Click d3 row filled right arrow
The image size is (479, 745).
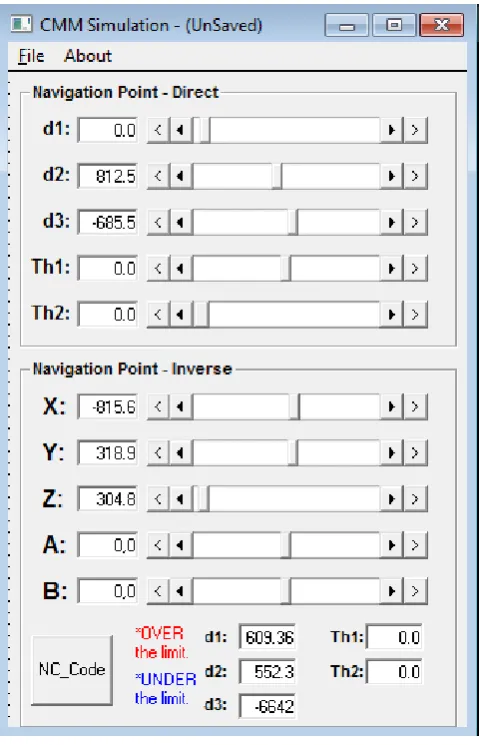pos(392,222)
